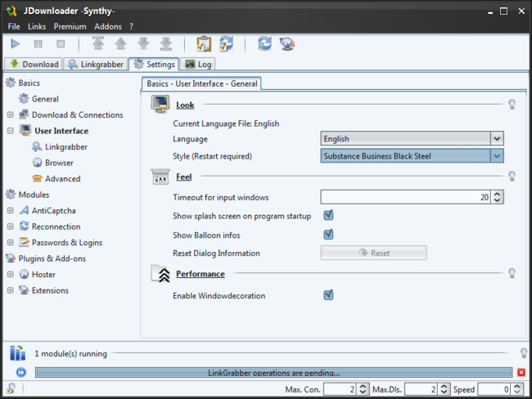
Task: Move selection to bottom arrow icon
Action: (166, 43)
